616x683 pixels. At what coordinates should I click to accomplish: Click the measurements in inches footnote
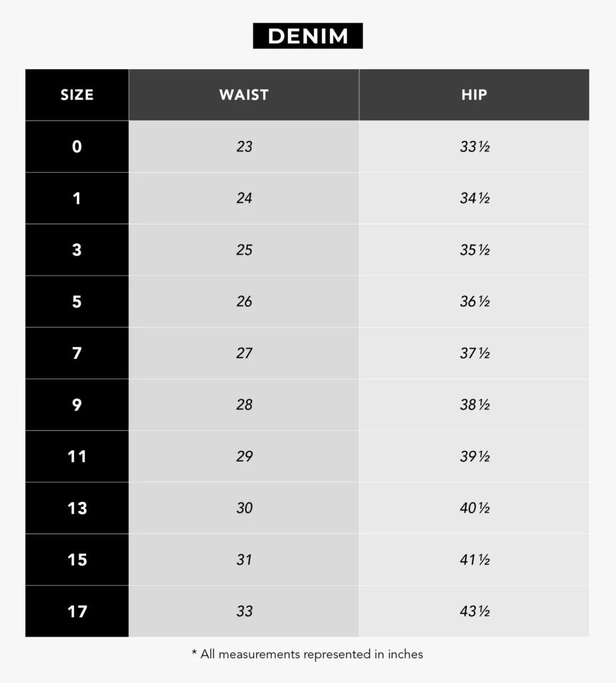click(x=307, y=654)
